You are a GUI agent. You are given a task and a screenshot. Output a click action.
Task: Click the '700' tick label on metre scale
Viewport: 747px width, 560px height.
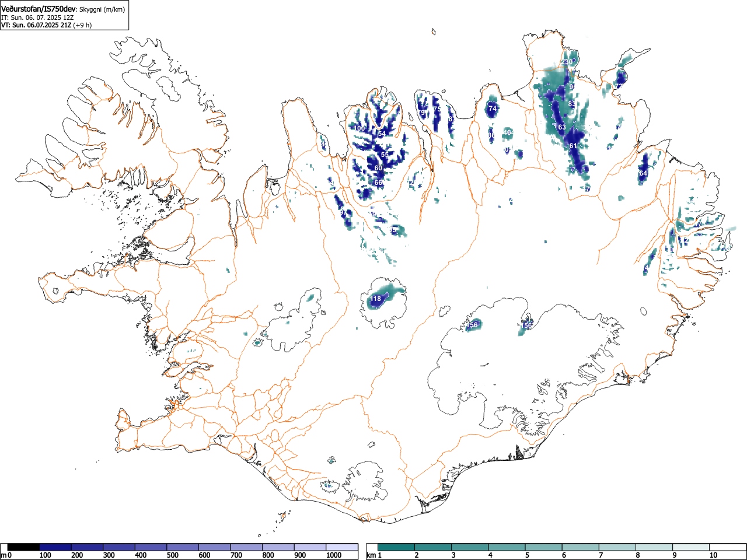pyautogui.click(x=236, y=555)
